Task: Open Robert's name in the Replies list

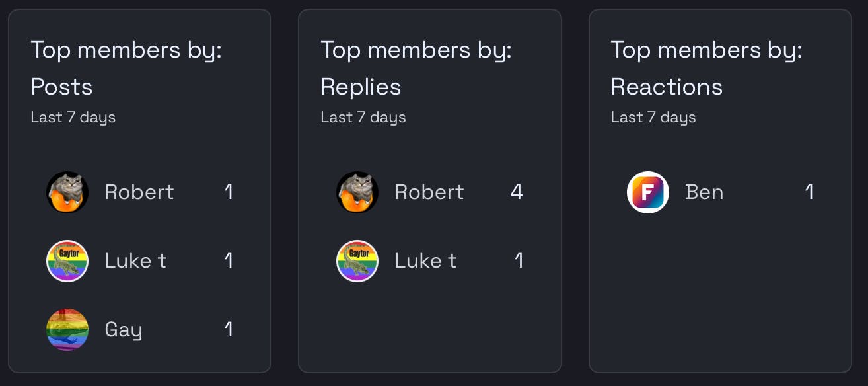Action: pos(429,192)
